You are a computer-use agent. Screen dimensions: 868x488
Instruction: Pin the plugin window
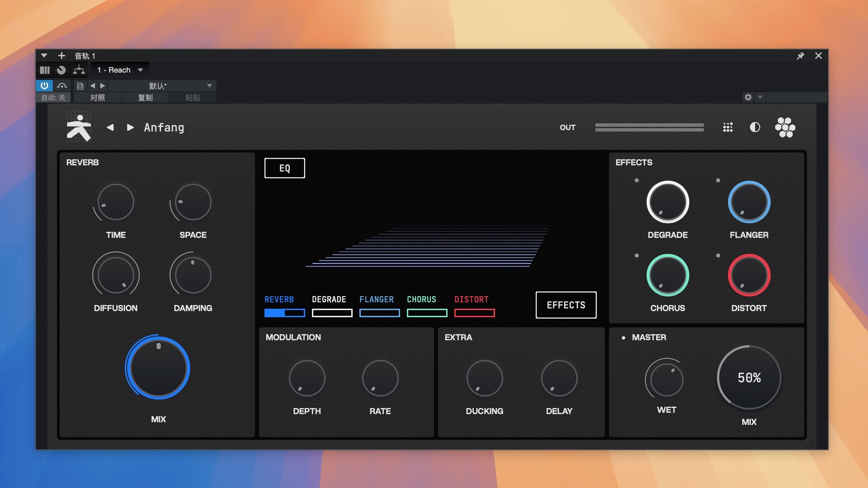click(800, 56)
